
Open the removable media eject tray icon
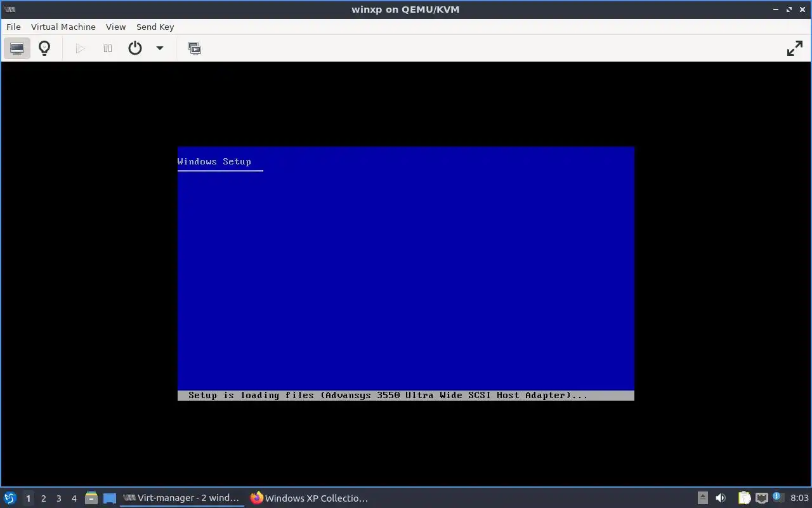coord(702,498)
